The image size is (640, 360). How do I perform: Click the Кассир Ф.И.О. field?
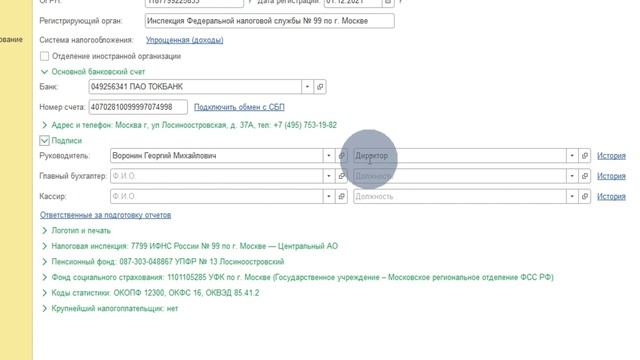(216, 196)
